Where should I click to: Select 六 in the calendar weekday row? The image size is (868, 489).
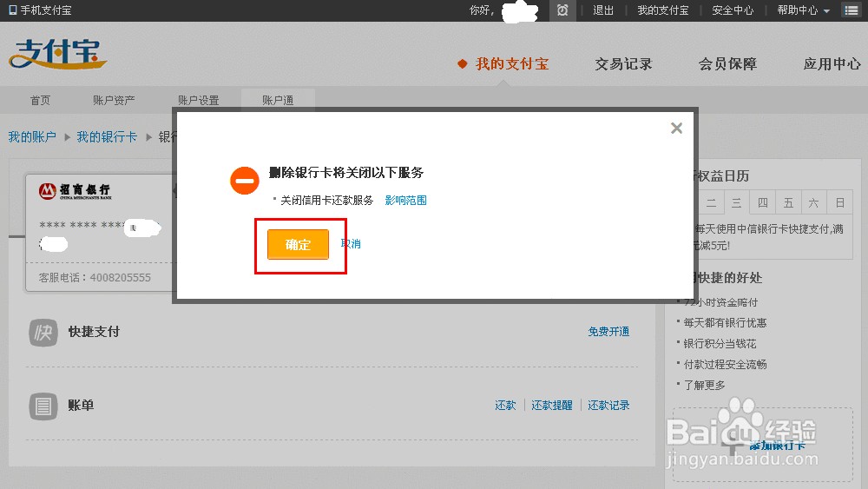[x=813, y=202]
